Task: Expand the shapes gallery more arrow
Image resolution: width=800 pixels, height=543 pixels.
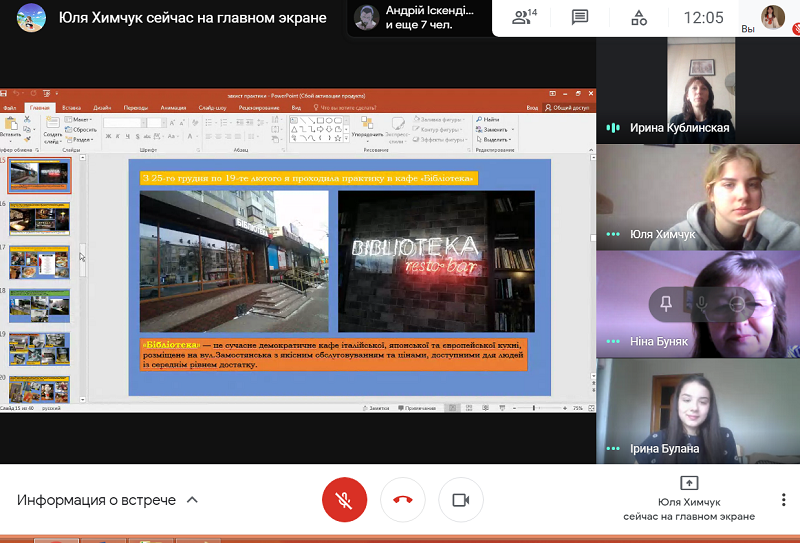Action: coord(346,139)
